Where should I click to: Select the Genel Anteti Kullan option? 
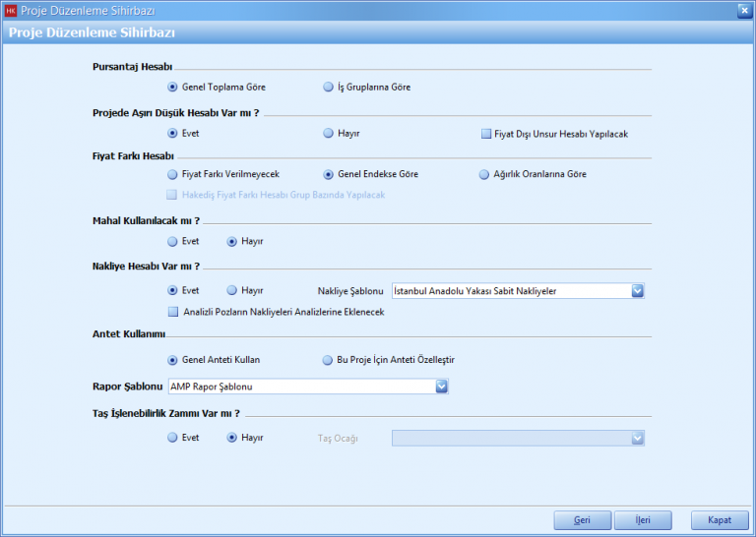pyautogui.click(x=173, y=360)
